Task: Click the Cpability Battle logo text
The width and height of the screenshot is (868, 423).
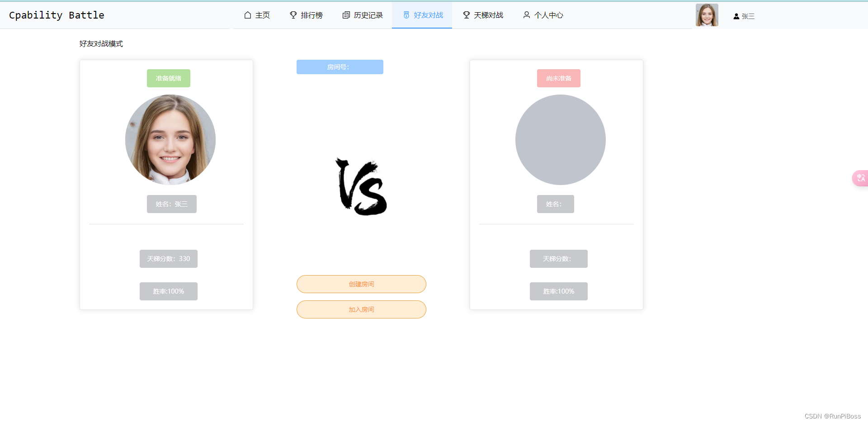Action: pyautogui.click(x=57, y=15)
